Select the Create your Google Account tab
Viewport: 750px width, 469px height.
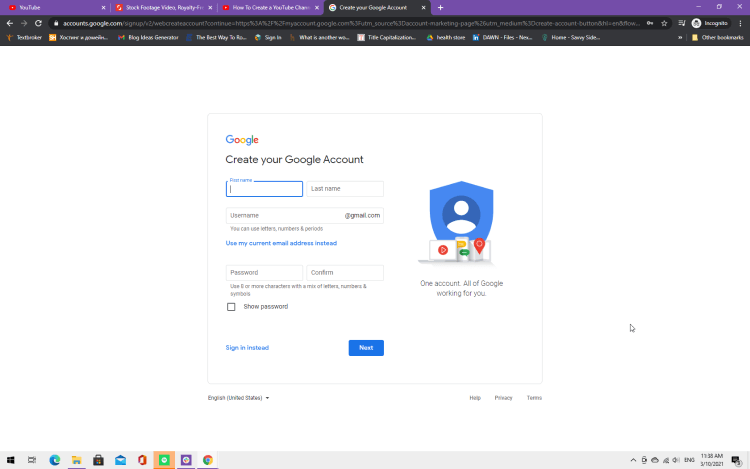click(377, 8)
